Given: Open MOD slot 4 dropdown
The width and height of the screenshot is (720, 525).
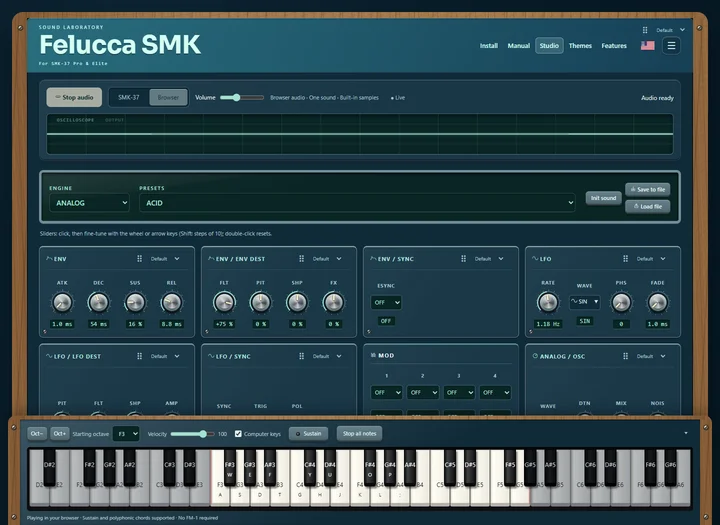Looking at the screenshot, I should pos(495,392).
